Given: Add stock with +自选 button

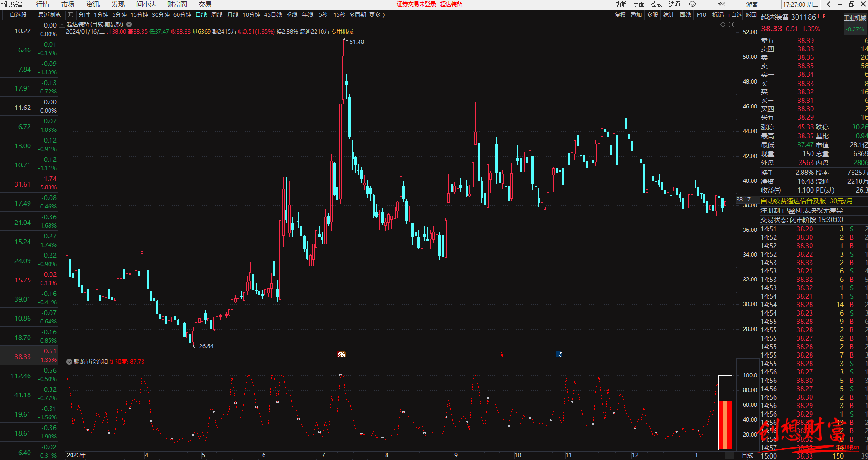Looking at the screenshot, I should [735, 15].
